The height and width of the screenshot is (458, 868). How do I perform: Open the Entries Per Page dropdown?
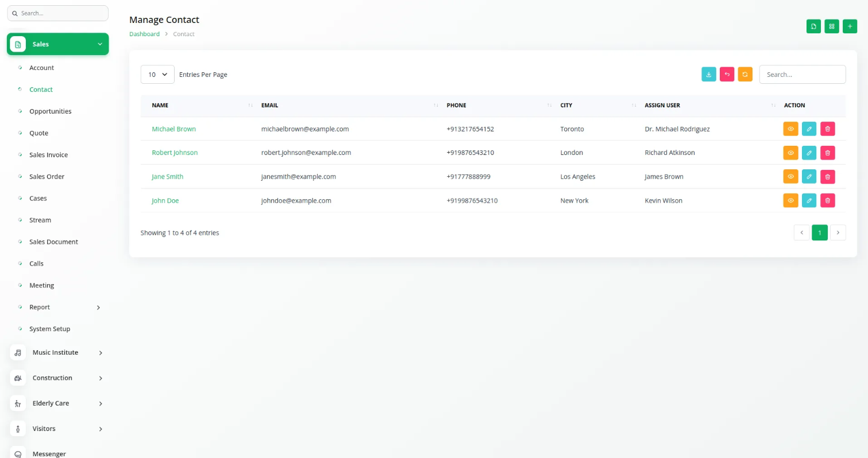click(157, 75)
